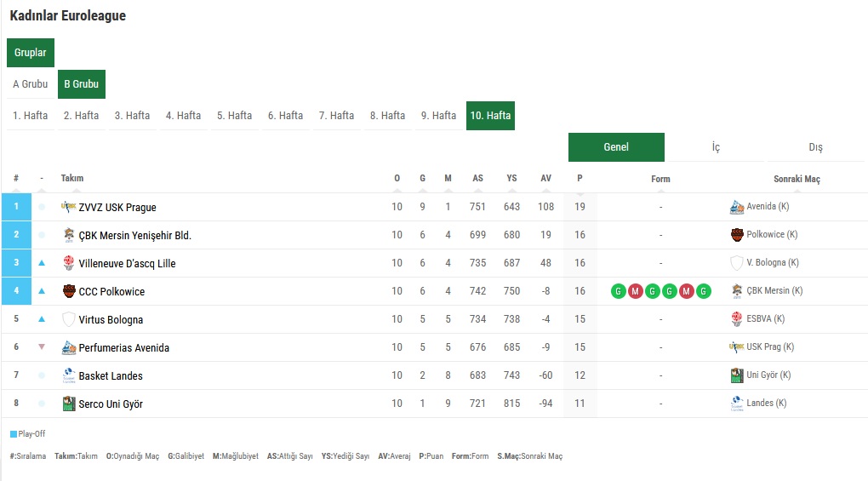Click CCC Polkowice team logo
The image size is (868, 481).
coord(69,291)
